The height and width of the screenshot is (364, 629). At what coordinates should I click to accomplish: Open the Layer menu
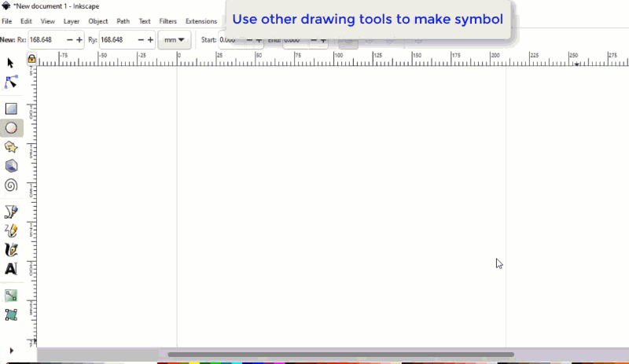point(72,21)
